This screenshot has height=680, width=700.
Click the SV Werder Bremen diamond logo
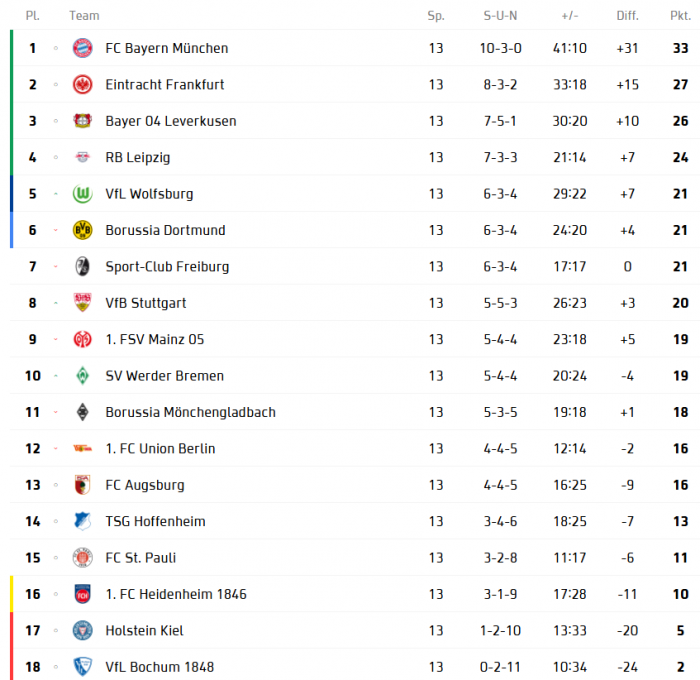point(83,376)
